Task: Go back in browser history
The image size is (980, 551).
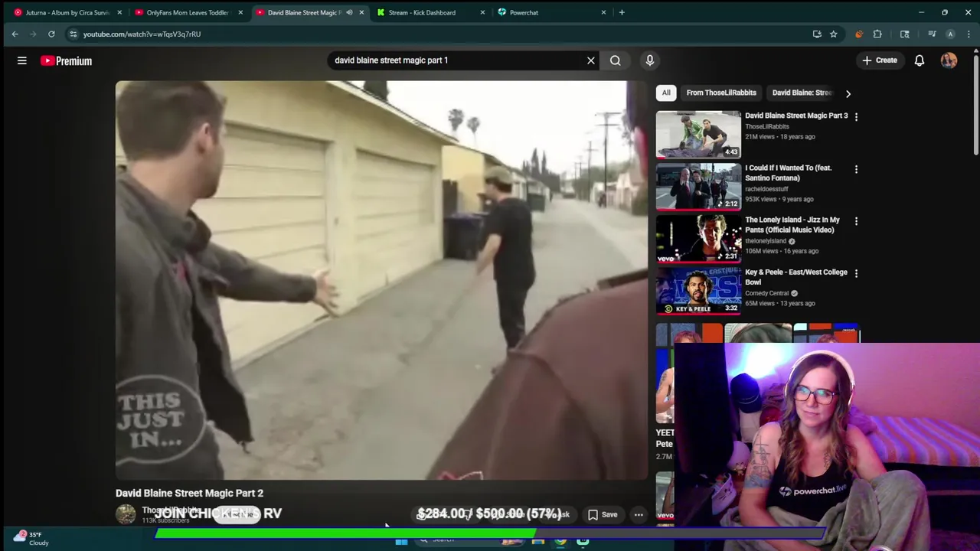Action: pos(15,34)
